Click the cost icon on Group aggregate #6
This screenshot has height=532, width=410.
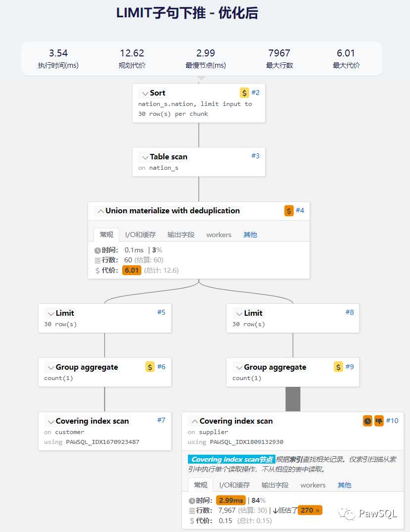click(150, 367)
